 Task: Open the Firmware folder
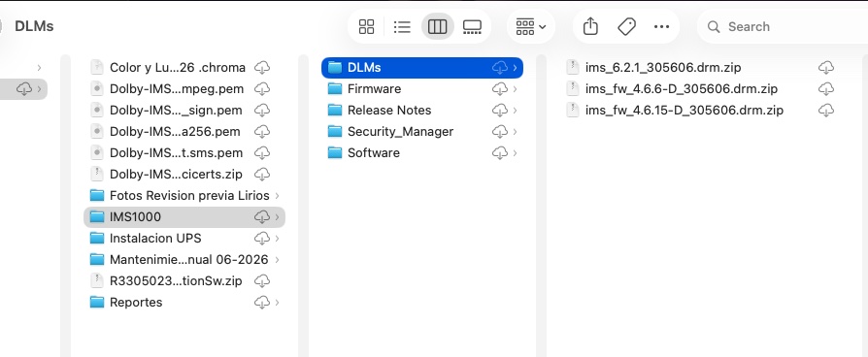(421, 88)
